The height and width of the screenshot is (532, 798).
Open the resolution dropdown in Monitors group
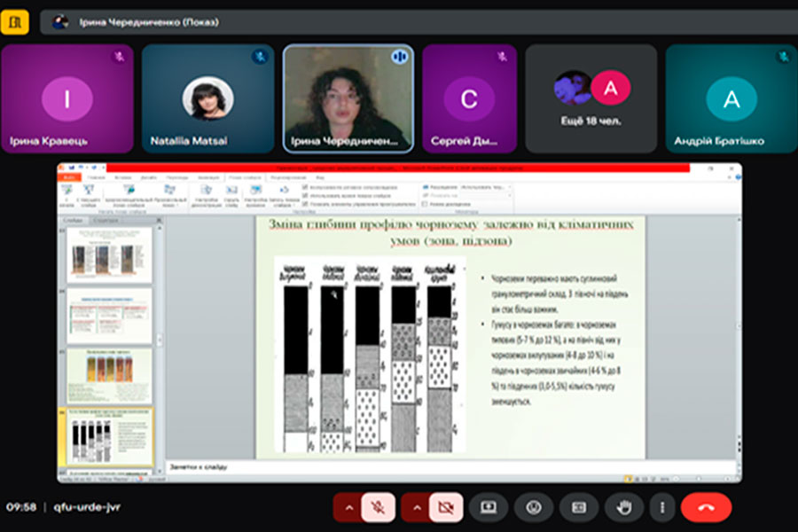pos(486,187)
